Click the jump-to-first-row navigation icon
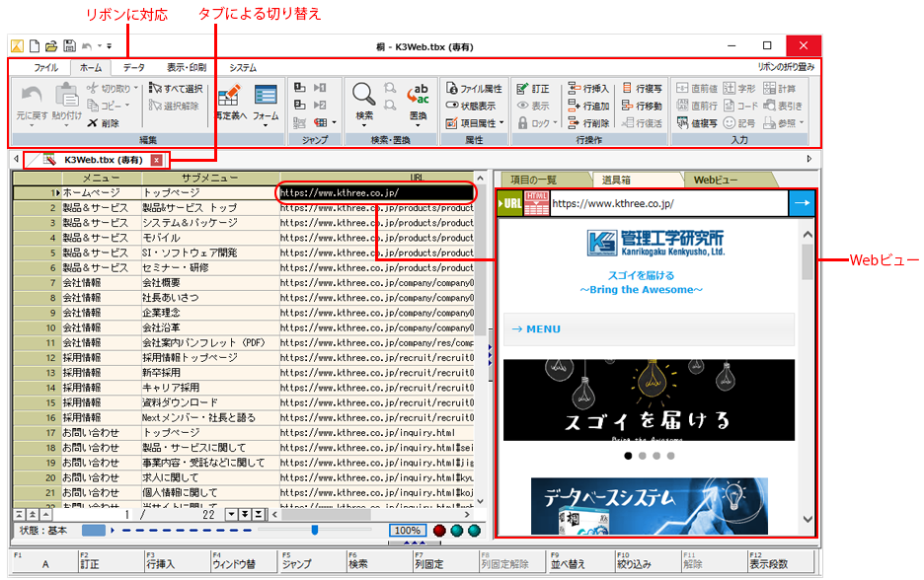924x580 pixels. point(20,514)
